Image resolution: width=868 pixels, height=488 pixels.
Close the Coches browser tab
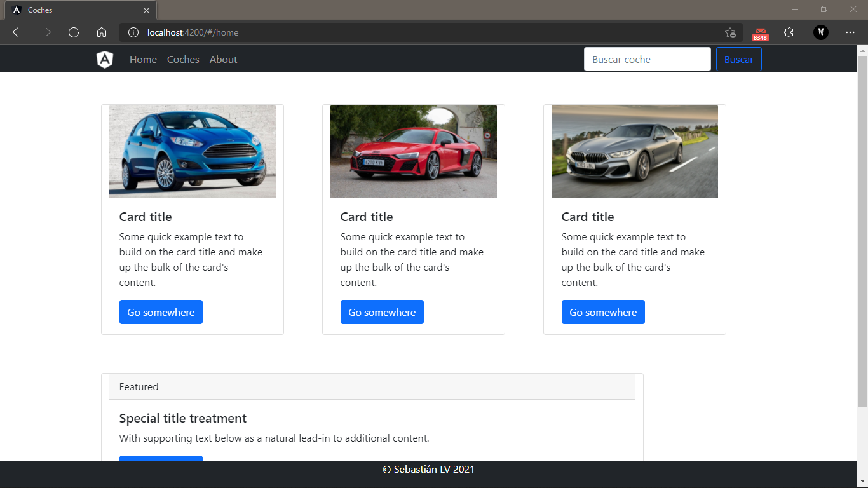coord(147,10)
